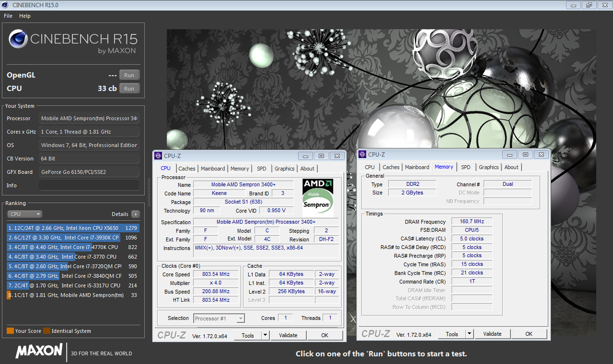Click the MAXON logo at bottom left
The width and height of the screenshot is (613, 364).
pyautogui.click(x=39, y=351)
